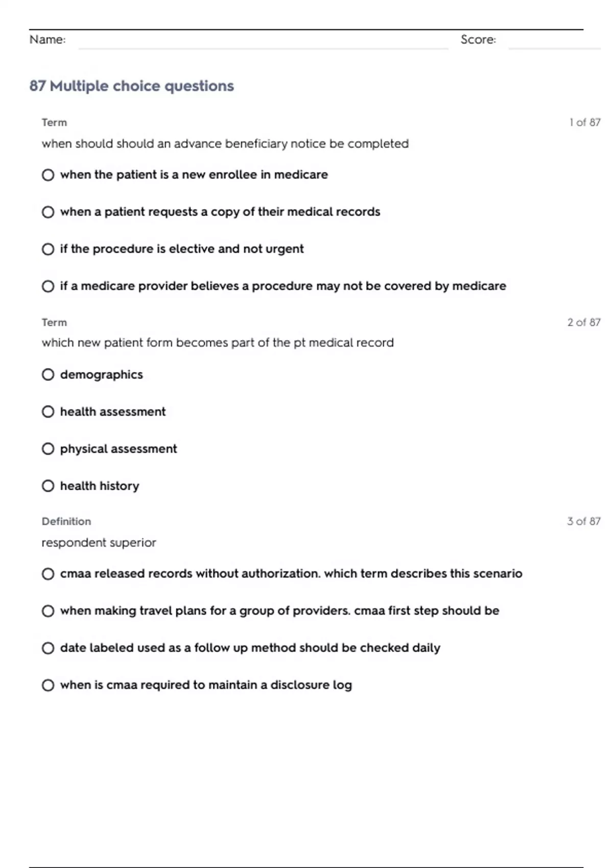This screenshot has width=613, height=868.
Task: Select 'health assessment' answer
Action: [x=48, y=412]
